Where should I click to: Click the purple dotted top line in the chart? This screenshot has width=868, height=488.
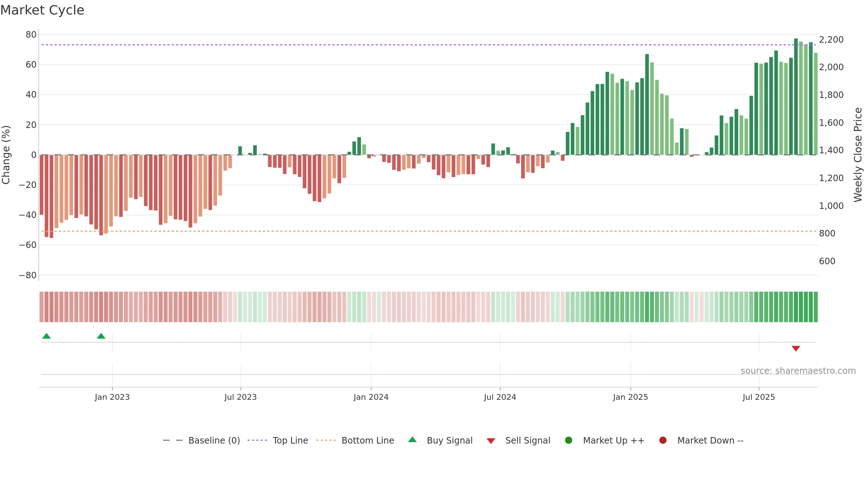pos(429,45)
